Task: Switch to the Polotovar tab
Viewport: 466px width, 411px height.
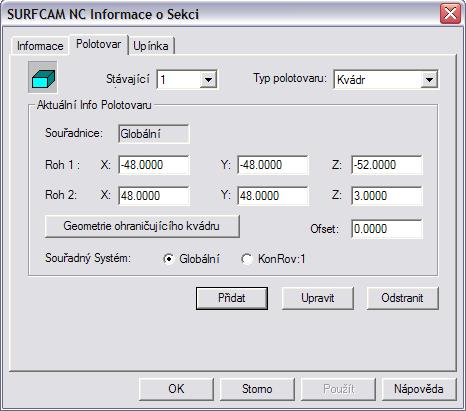Action: pos(98,44)
